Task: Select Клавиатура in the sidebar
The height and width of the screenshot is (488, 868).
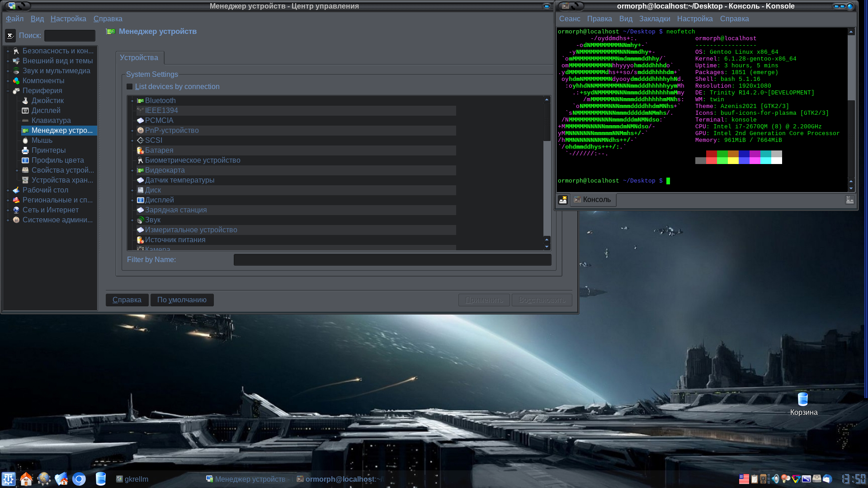Action: point(51,120)
